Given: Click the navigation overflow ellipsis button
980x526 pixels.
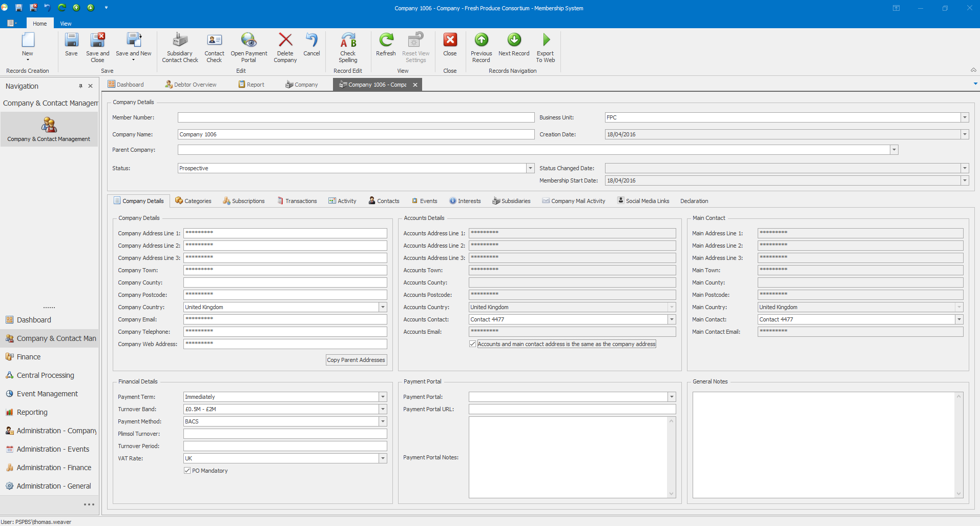Looking at the screenshot, I should (89, 504).
